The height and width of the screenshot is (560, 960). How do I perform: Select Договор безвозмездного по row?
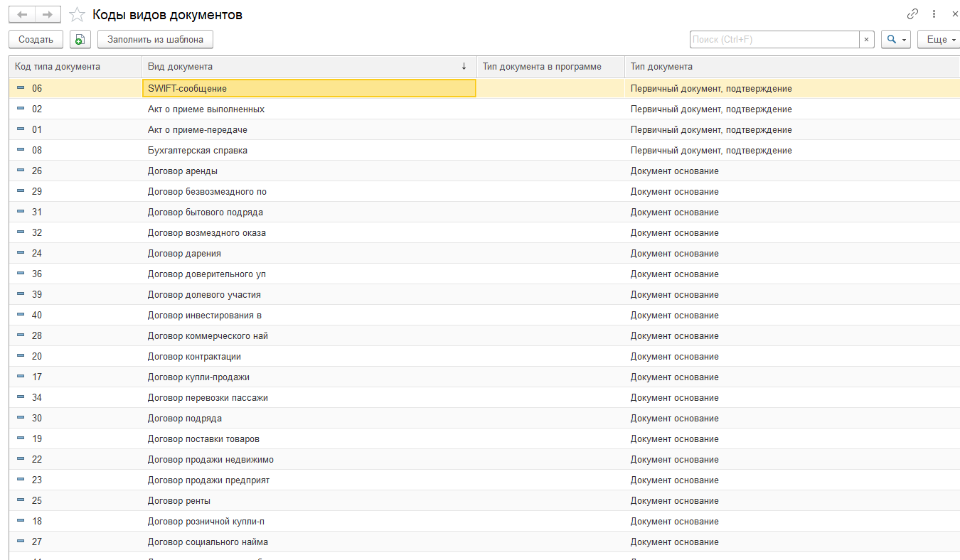(484, 191)
